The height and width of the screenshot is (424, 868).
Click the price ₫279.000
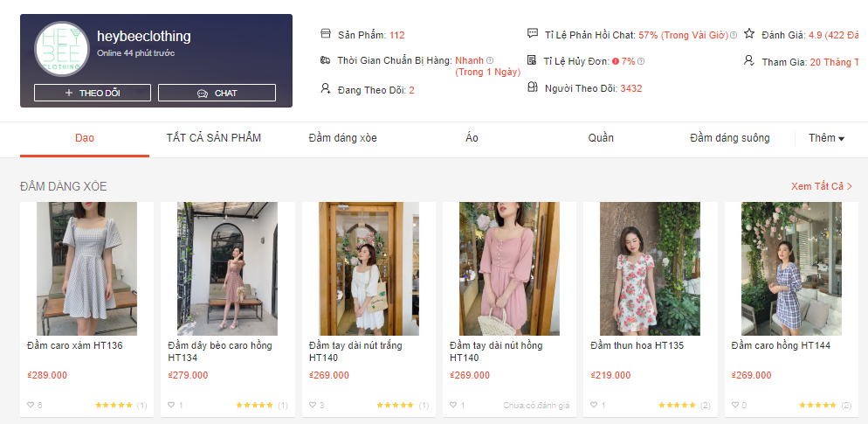click(188, 375)
